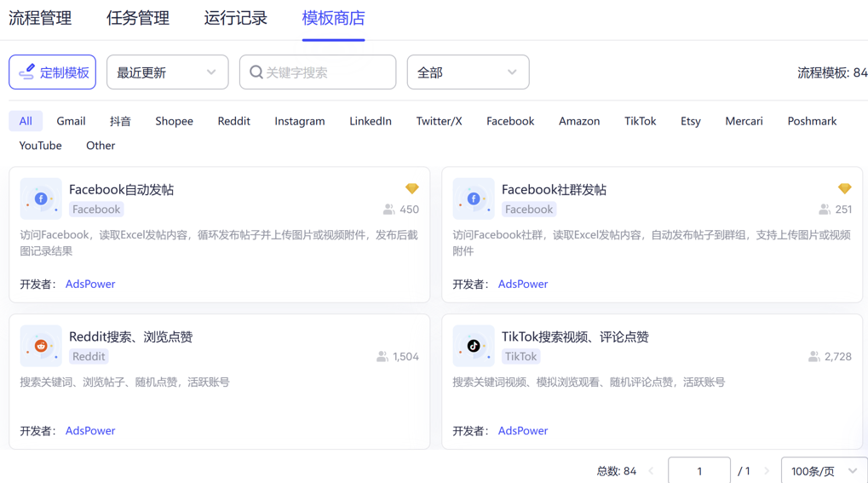The width and height of the screenshot is (868, 483).
Task: Open the 最近更新 sort dropdown
Action: [167, 72]
